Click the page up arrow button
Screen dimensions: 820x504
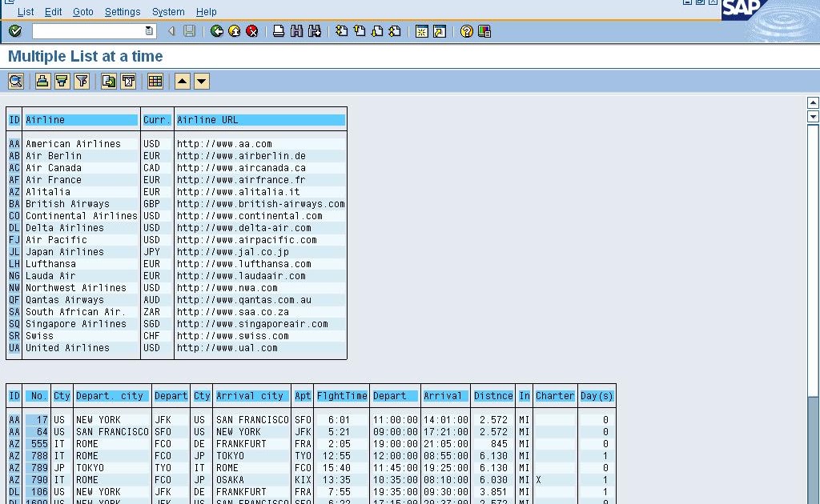(x=183, y=81)
